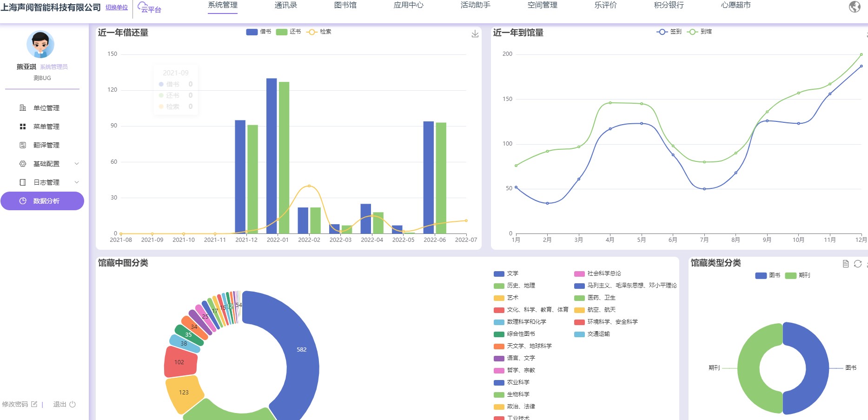The height and width of the screenshot is (420, 868).
Task: Click the 102 red donut segment
Action: pos(179,362)
